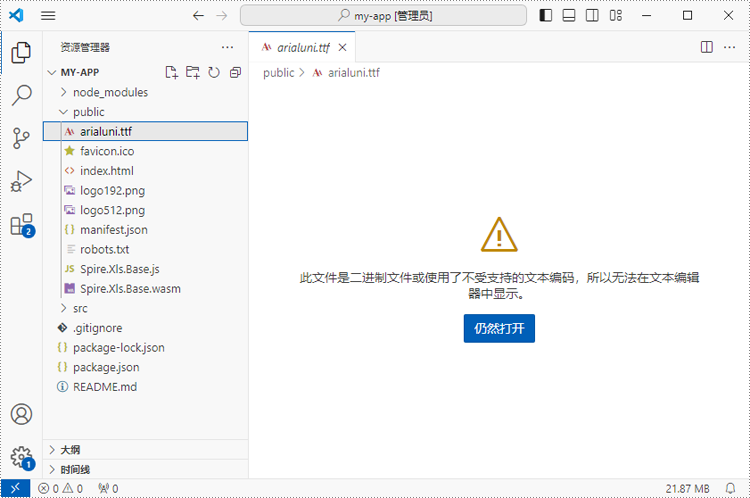Click the 资源管理器 panel title
Image resolution: width=750 pixels, height=498 pixels.
tap(85, 47)
